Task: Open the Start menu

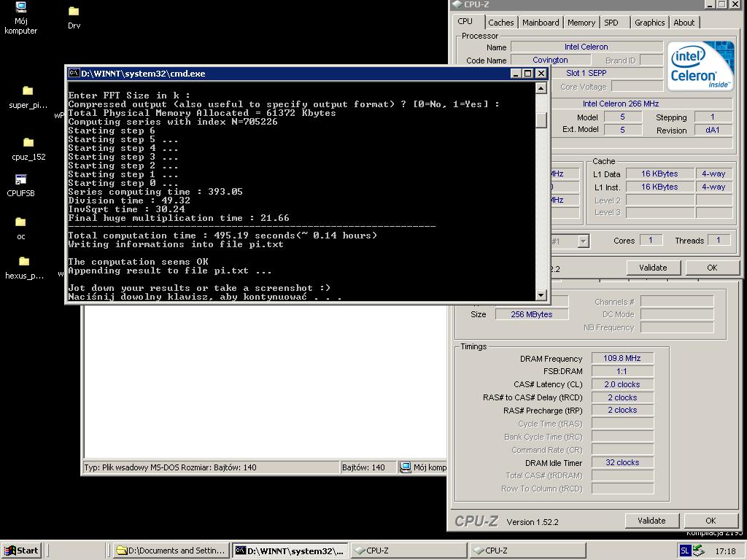Action: [x=21, y=551]
